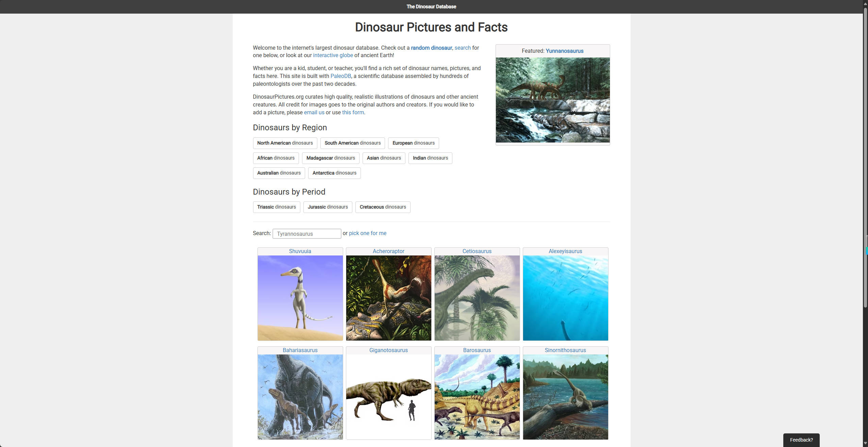Open the Antarctica dinosaurs list
This screenshot has width=868, height=447.
334,173
